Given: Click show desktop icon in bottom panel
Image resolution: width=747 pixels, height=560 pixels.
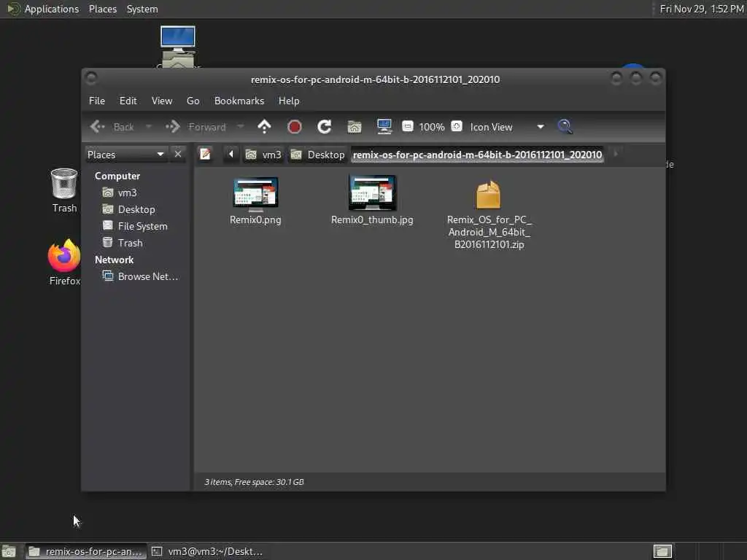Looking at the screenshot, I should click(9, 551).
